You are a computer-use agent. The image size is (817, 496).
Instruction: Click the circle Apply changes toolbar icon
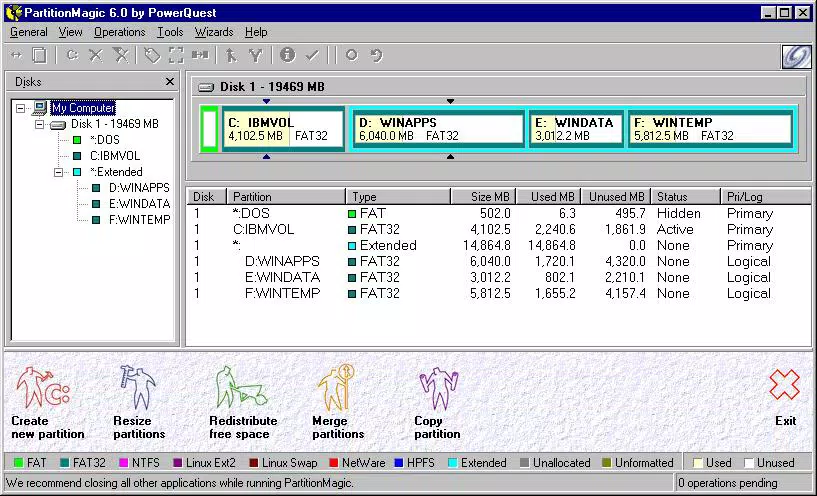(x=352, y=55)
